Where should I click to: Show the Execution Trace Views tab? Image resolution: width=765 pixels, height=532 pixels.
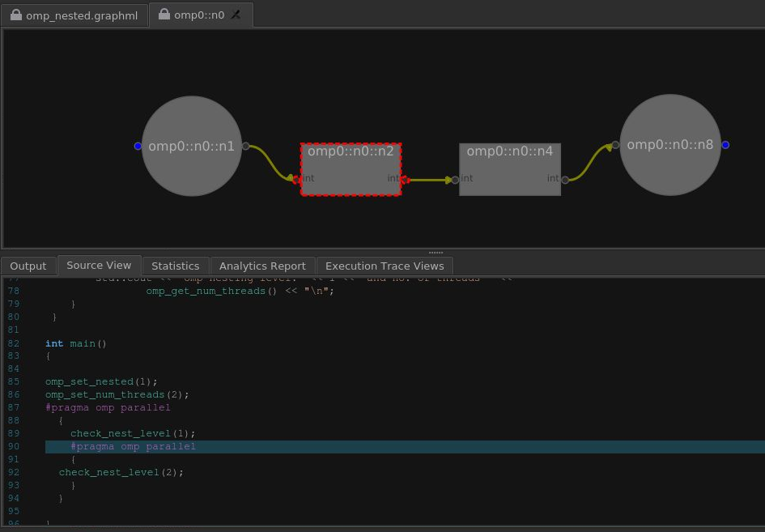[385, 266]
